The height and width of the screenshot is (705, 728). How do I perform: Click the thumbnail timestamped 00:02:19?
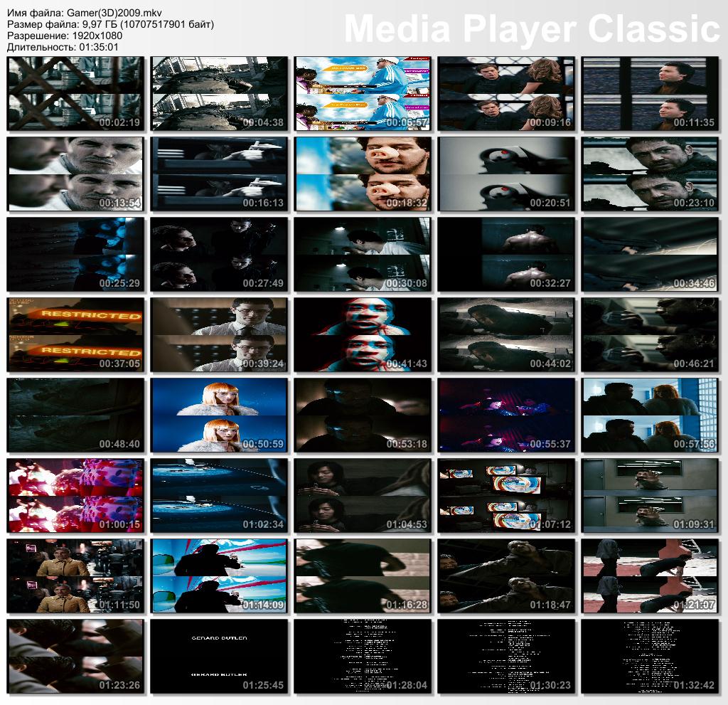(75, 94)
